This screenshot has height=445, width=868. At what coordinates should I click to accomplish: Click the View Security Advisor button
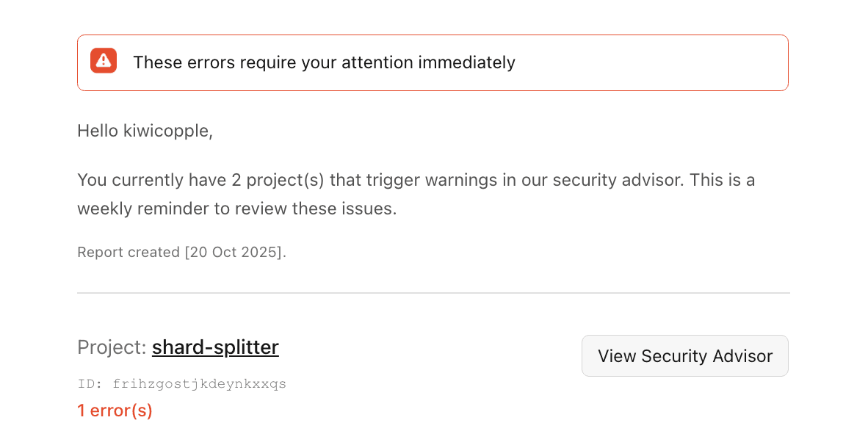(x=684, y=355)
